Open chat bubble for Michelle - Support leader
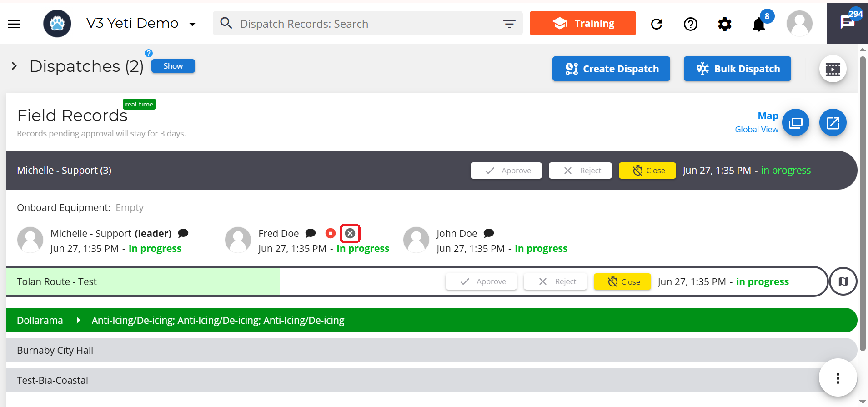Image resolution: width=868 pixels, height=407 pixels. click(183, 233)
